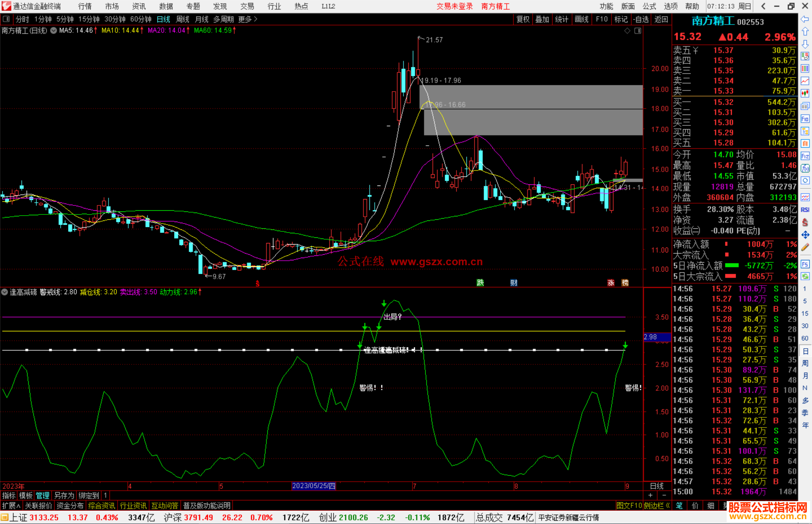Toggle the round button beside 逢高减磅 indicator

(5, 292)
